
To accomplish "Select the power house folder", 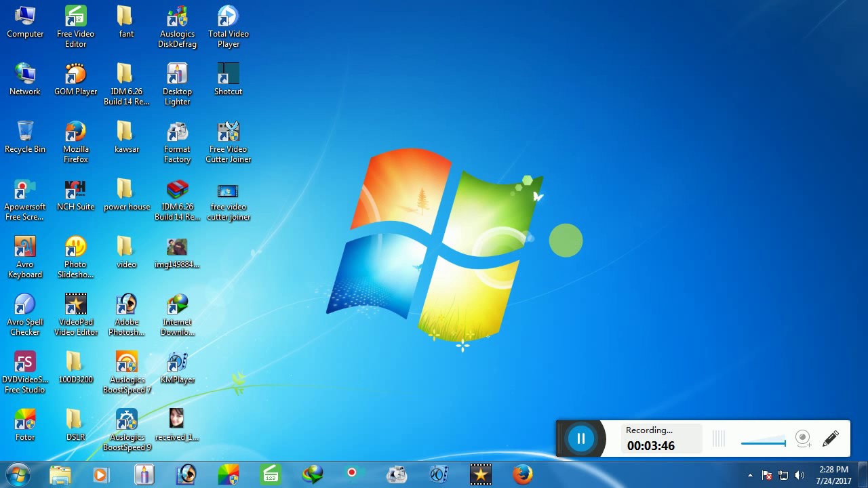I will coord(126,195).
